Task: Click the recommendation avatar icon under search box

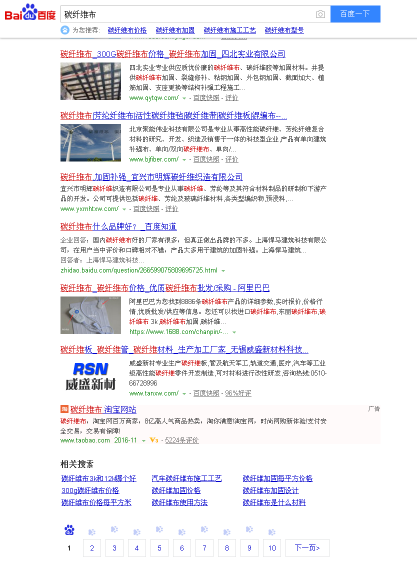Action: coord(65,30)
